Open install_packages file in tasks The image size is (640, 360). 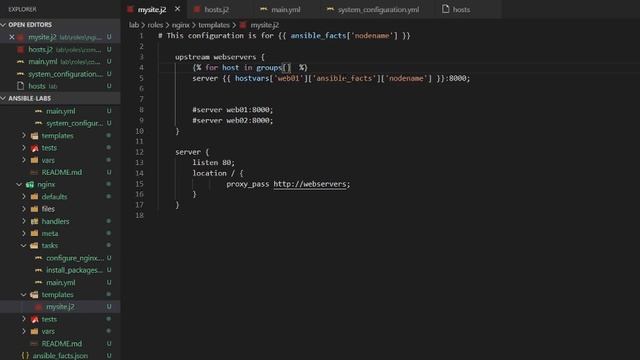click(x=60, y=270)
